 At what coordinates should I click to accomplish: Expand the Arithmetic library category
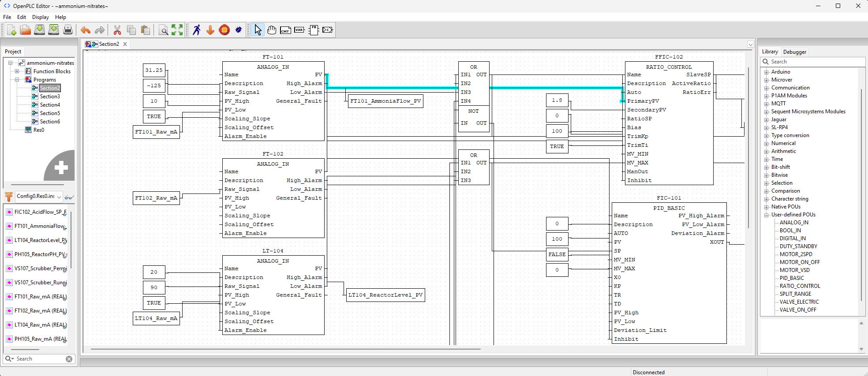click(767, 152)
